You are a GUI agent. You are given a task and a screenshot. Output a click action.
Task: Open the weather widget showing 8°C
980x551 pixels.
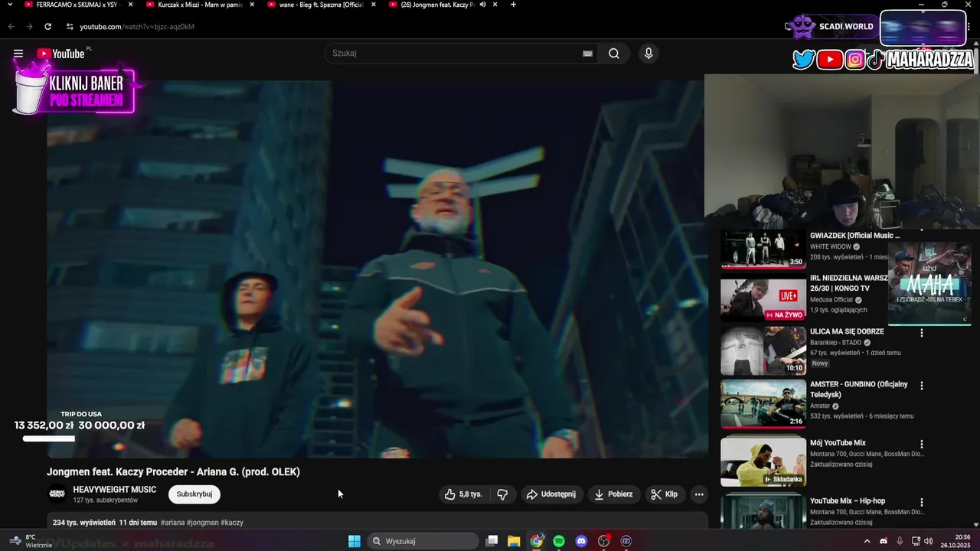pos(31,541)
